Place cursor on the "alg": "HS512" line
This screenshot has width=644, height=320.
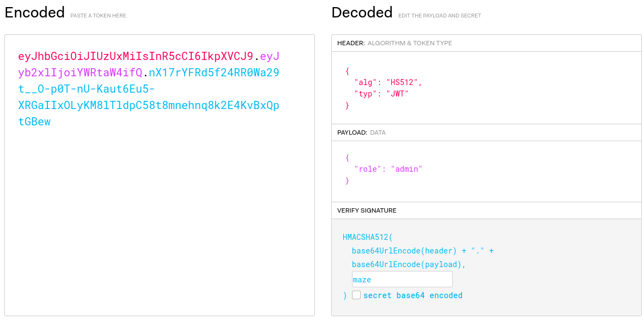pos(388,82)
